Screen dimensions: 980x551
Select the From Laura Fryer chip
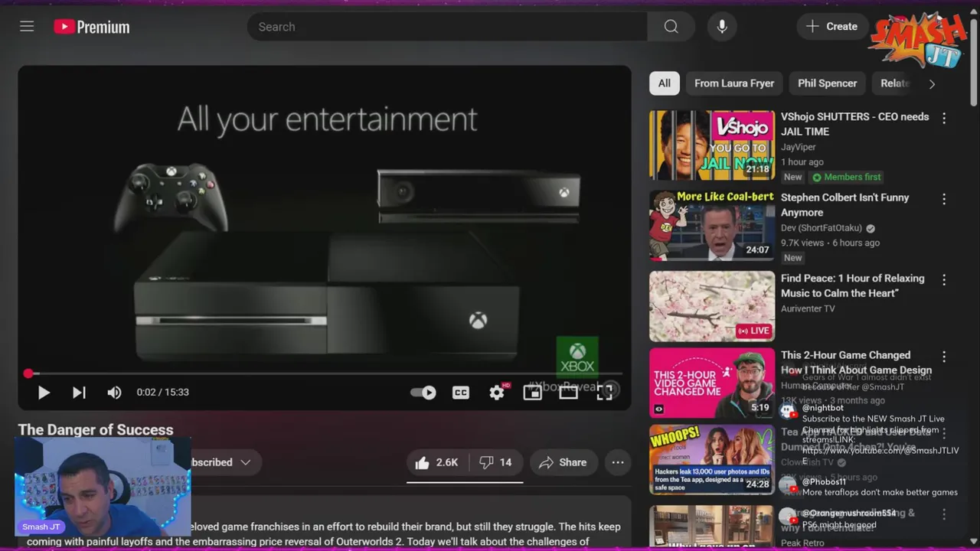pos(734,83)
